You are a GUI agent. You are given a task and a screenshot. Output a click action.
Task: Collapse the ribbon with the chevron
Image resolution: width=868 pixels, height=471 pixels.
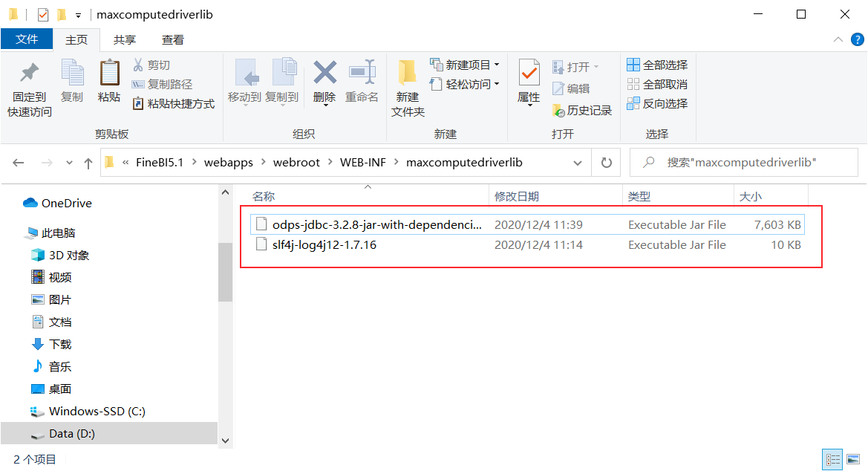pyautogui.click(x=838, y=39)
